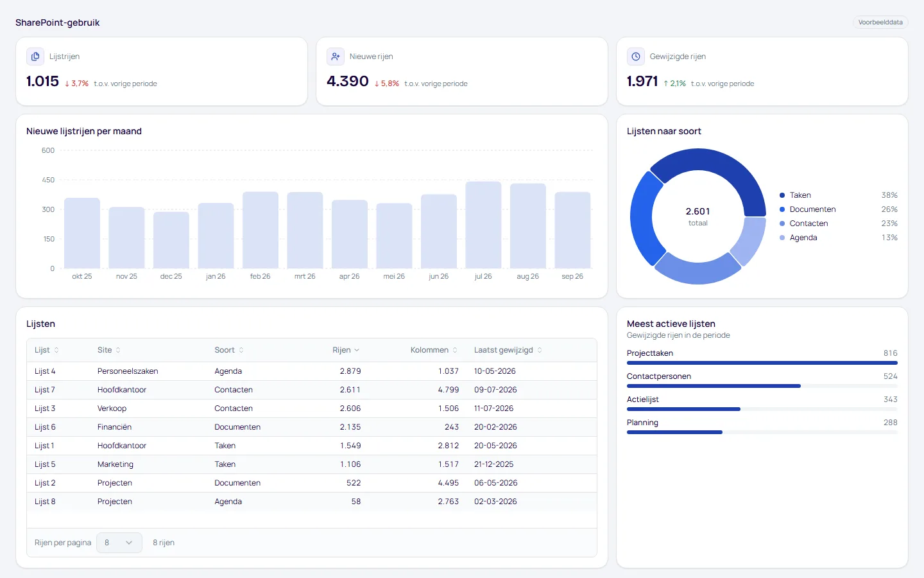924x578 pixels.
Task: Sort table by Soort column
Action: pyautogui.click(x=229, y=350)
